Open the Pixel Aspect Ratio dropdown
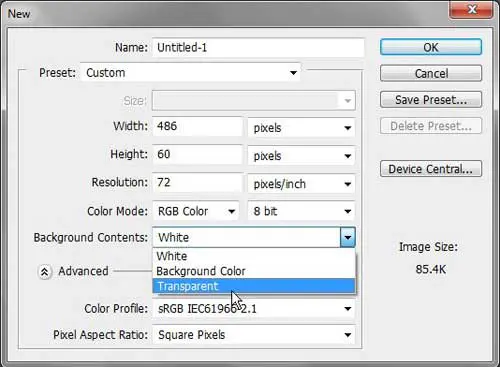This screenshot has width=500, height=367. 254,335
